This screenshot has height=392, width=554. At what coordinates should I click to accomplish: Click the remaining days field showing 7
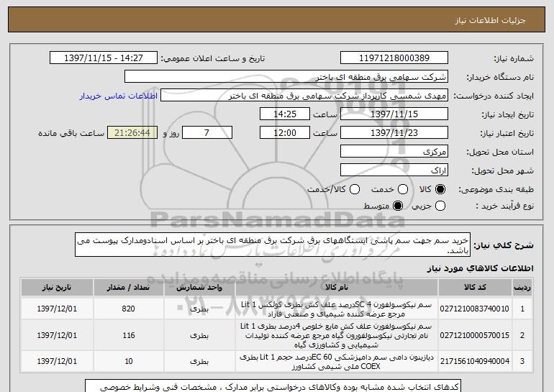[207, 133]
